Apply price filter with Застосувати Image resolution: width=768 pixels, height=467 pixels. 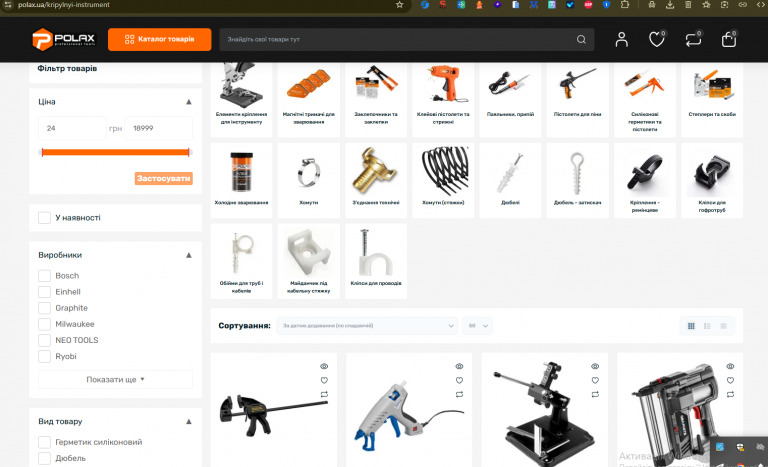click(164, 178)
